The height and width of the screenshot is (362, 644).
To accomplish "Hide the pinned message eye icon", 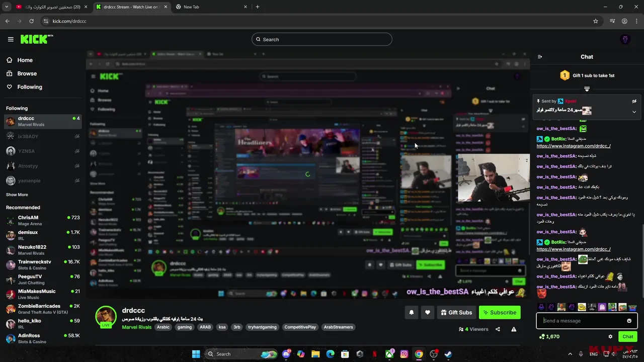I will coord(634,101).
